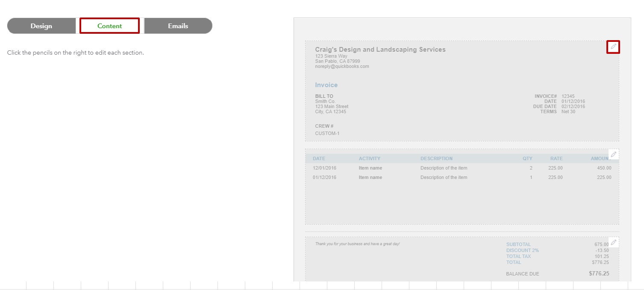The width and height of the screenshot is (644, 290).
Task: Select the CREW # custom field
Action: tap(327, 129)
